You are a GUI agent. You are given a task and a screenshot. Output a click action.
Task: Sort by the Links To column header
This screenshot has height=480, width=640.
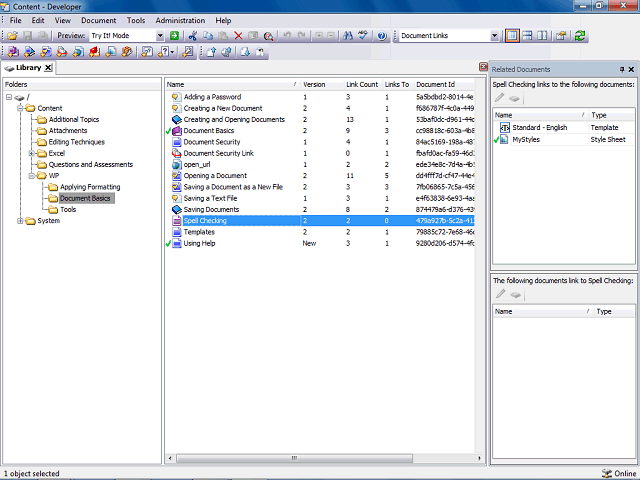397,84
